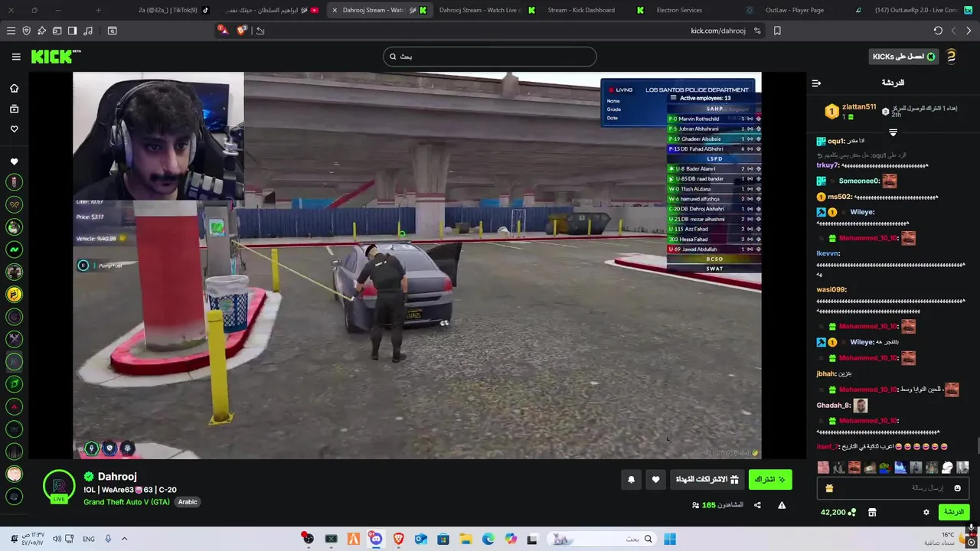Open the site settings icon in address bar
Viewport: 980px width, 551px height.
(757, 31)
